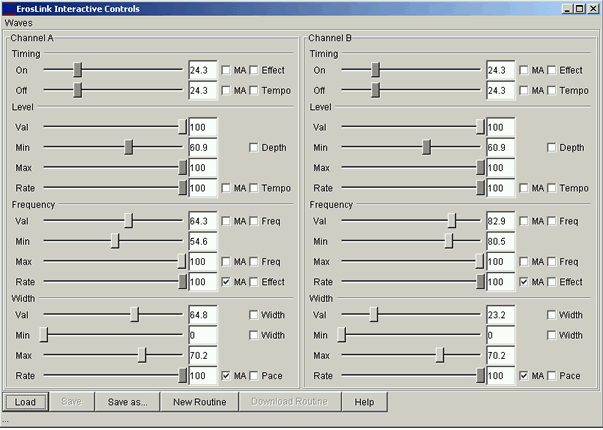Uncheck MA for Channel B Width Rate

[x=523, y=376]
